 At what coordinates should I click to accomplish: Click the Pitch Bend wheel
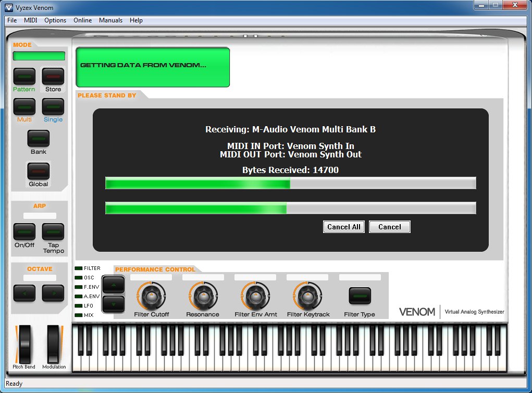24,344
